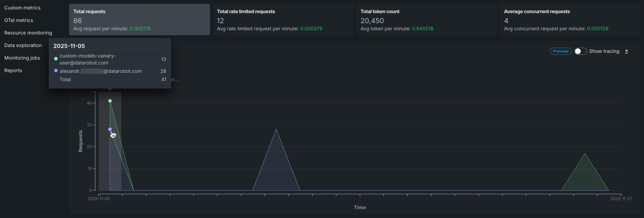644x218 pixels.
Task: Select Monitoring jobs in the sidebar
Action: [x=22, y=58]
